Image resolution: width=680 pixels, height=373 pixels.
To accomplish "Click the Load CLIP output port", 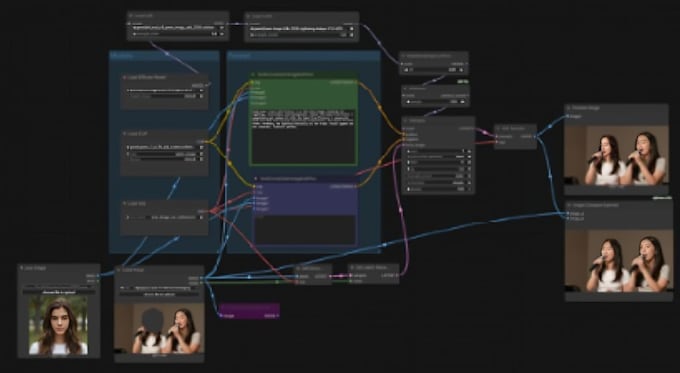I will click(x=206, y=141).
